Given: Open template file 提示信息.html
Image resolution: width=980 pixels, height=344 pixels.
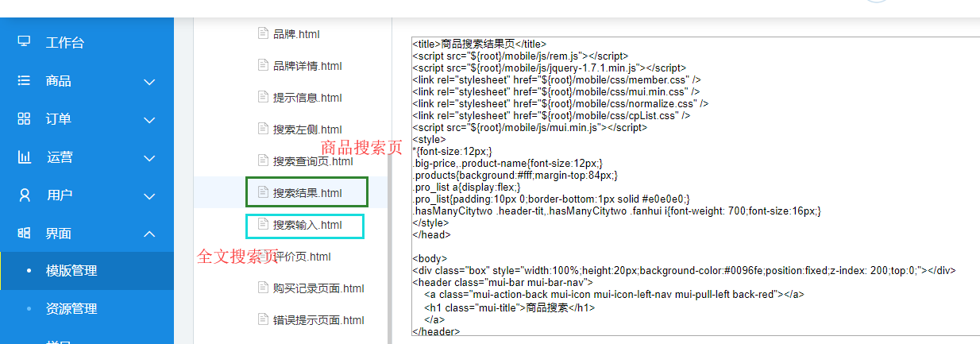Looking at the screenshot, I should pyautogui.click(x=307, y=97).
